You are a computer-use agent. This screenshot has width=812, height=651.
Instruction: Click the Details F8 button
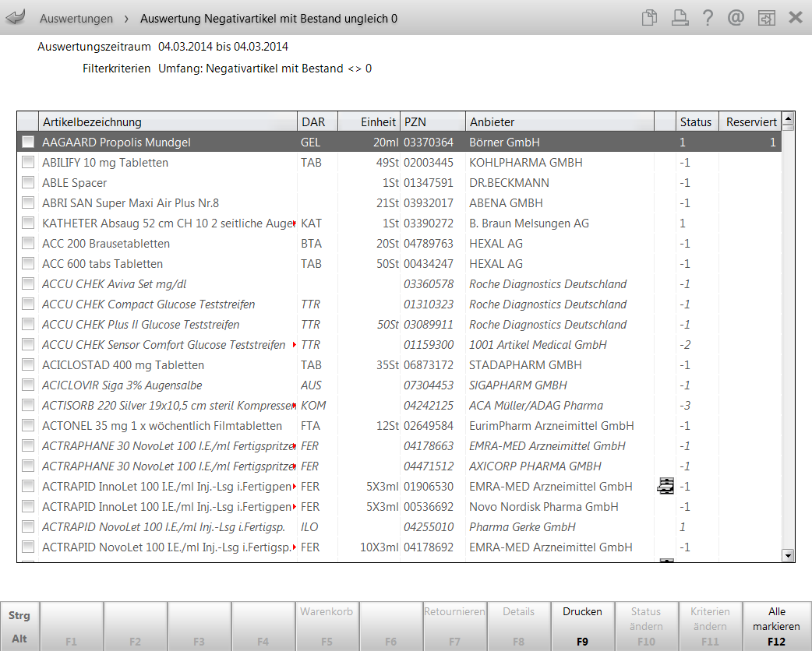click(518, 626)
